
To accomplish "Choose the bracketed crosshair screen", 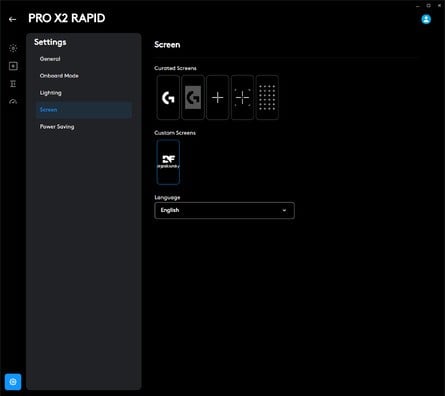I will tap(242, 97).
